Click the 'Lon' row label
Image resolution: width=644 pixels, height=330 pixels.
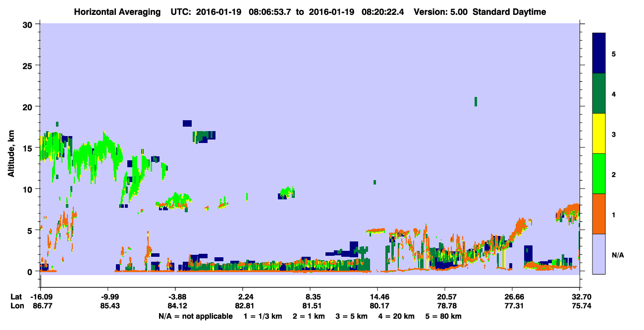tap(17, 306)
